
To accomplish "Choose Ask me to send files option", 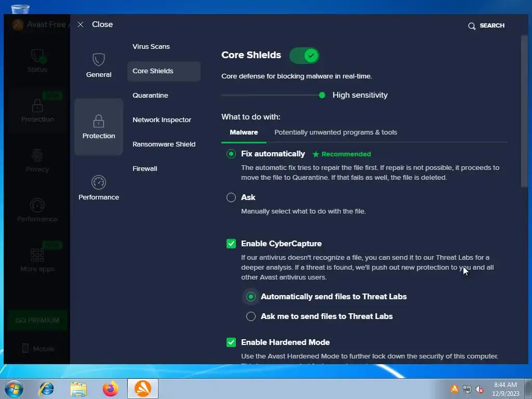I will [251, 316].
